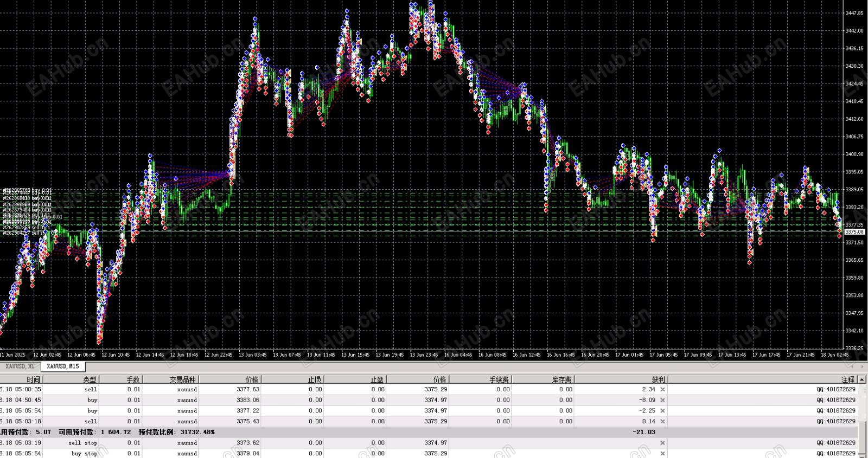Click the 'buy stop' type cell
Image resolution: width=868 pixels, height=458 pixels.
84,453
